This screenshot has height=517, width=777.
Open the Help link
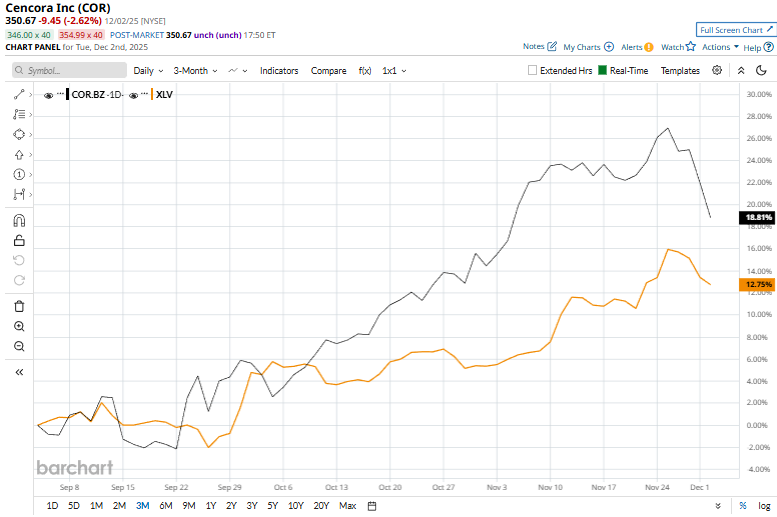(x=752, y=48)
